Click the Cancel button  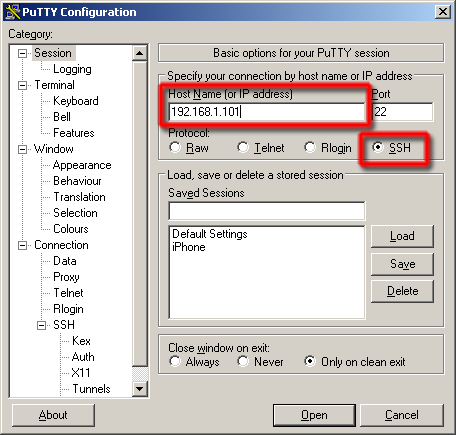(402, 415)
